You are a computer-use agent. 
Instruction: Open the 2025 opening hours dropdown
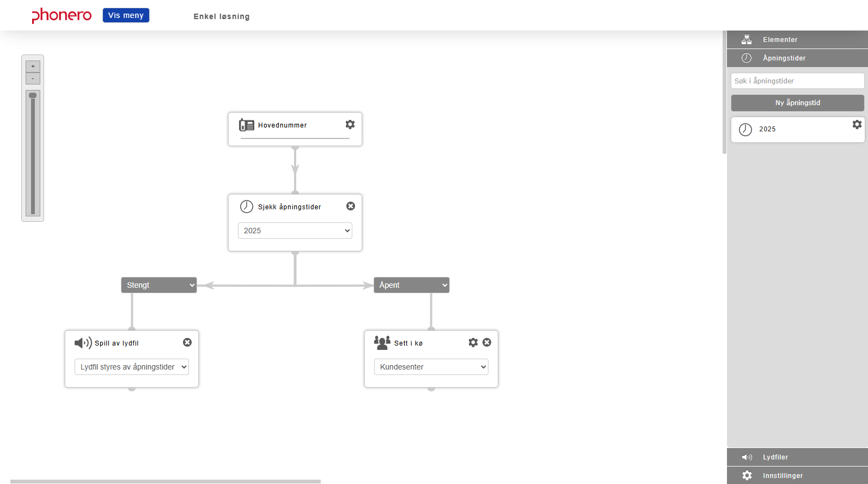point(295,231)
